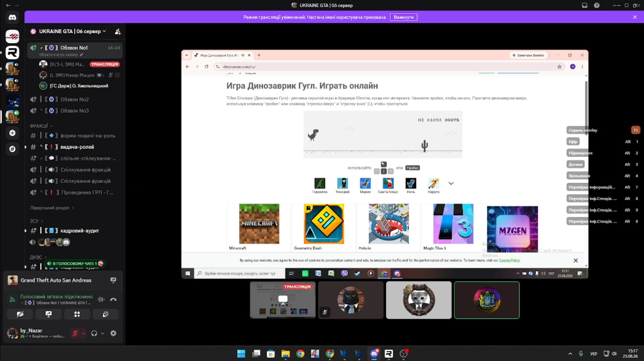
Task: Click the Вимкнути button in streamer banner
Action: point(403,17)
